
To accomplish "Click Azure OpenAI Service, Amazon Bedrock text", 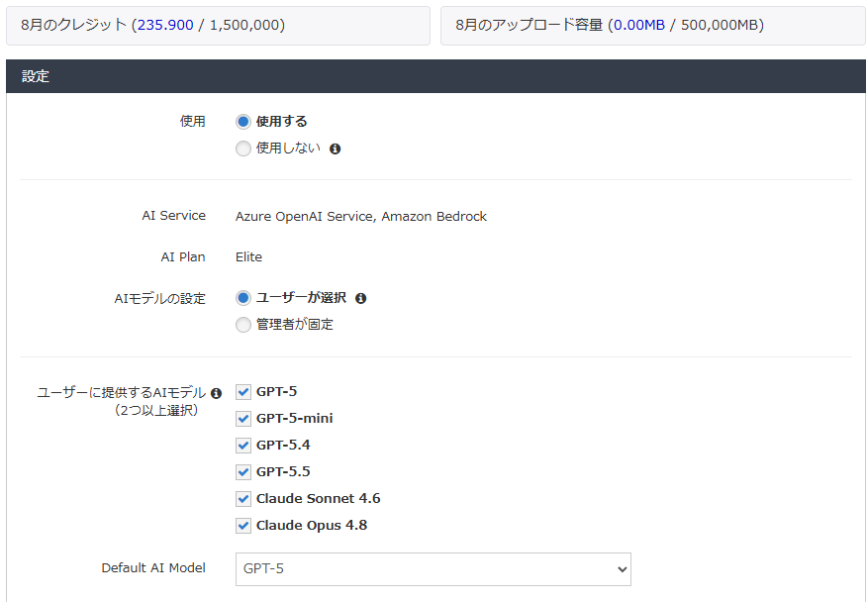I will click(x=361, y=216).
